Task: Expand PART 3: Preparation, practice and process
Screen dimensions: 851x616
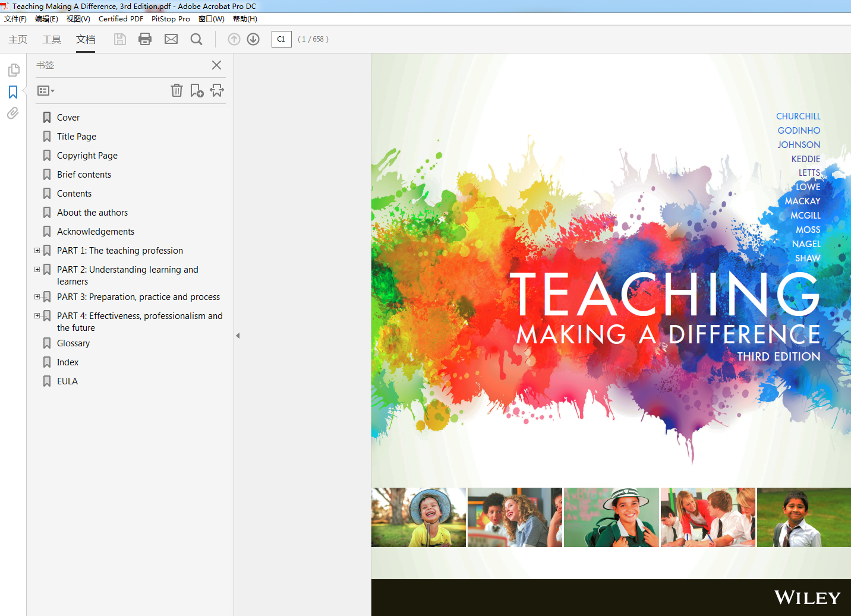Action: [x=37, y=296]
